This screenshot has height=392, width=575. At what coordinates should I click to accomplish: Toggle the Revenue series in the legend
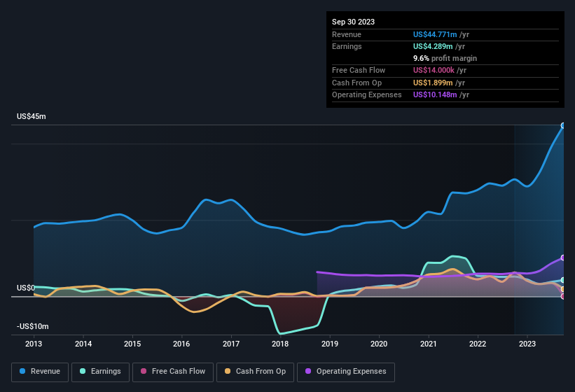click(x=40, y=372)
